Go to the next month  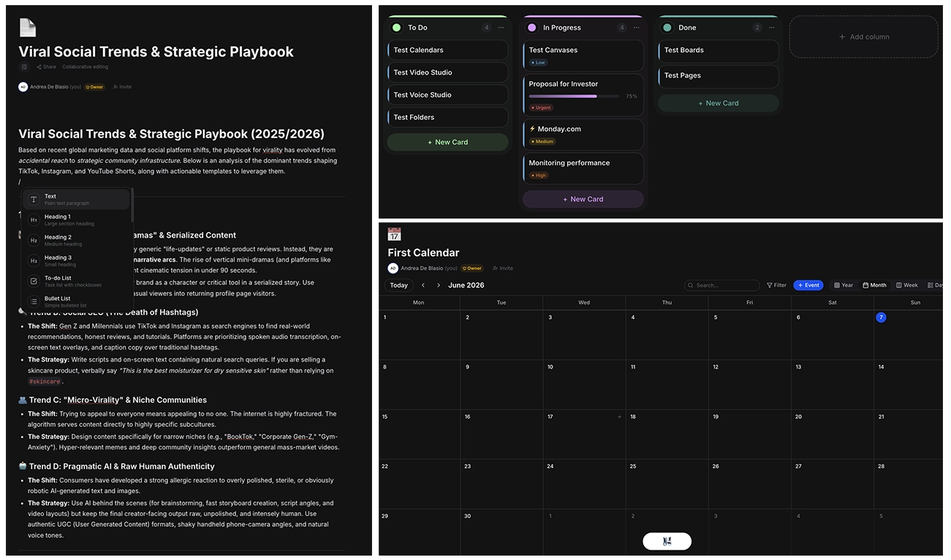pos(439,285)
